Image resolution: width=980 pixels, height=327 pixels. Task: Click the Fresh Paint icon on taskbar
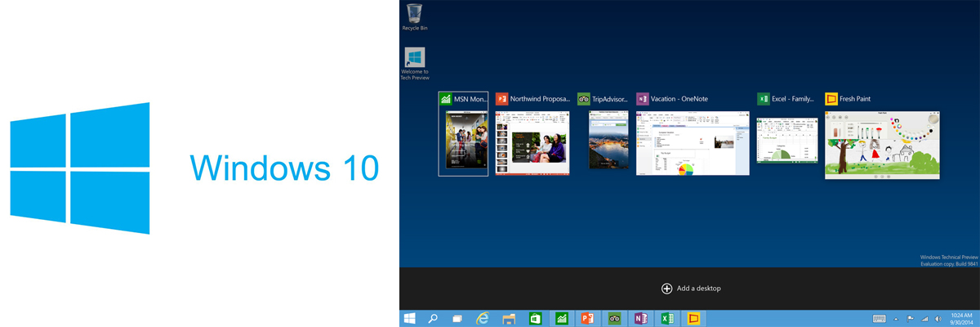click(694, 318)
